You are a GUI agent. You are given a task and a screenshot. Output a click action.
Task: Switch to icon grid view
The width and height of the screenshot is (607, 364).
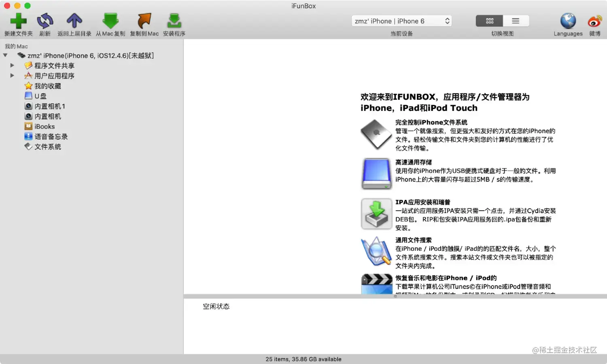[489, 21]
